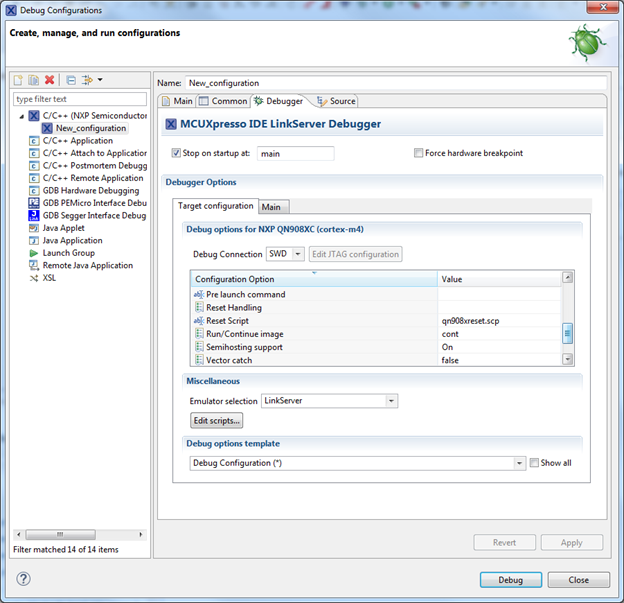
Task: Click the GDB Segger Interface icon
Action: tap(34, 215)
